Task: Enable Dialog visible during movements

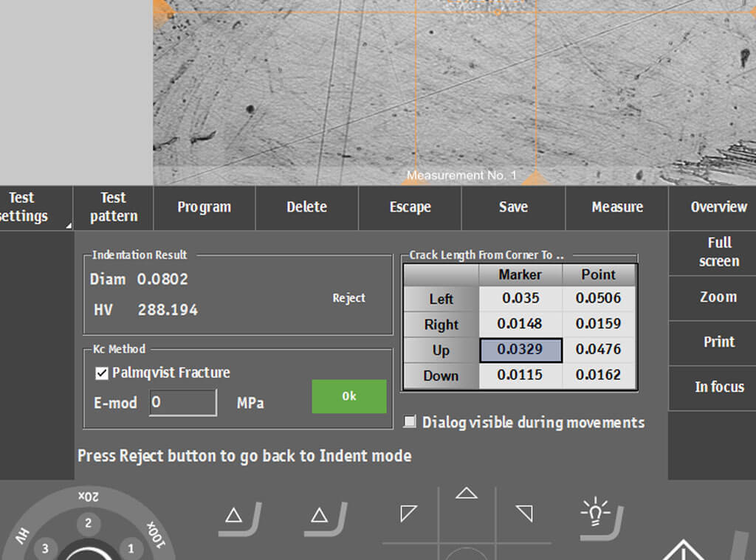Action: (410, 423)
